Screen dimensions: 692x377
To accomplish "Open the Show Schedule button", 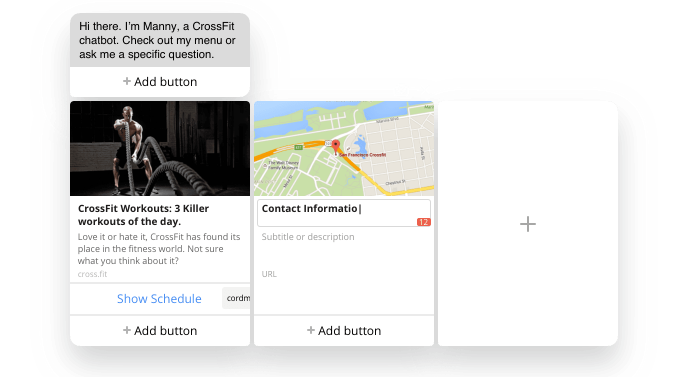I will point(159,298).
